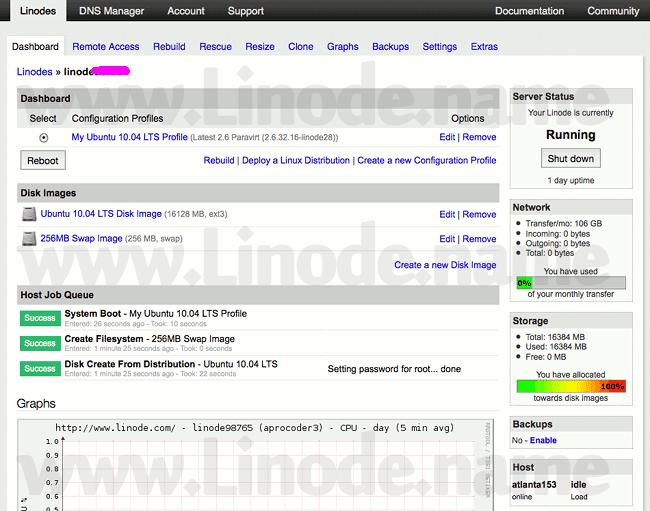Open the Linodes top navigation tab

tap(38, 11)
